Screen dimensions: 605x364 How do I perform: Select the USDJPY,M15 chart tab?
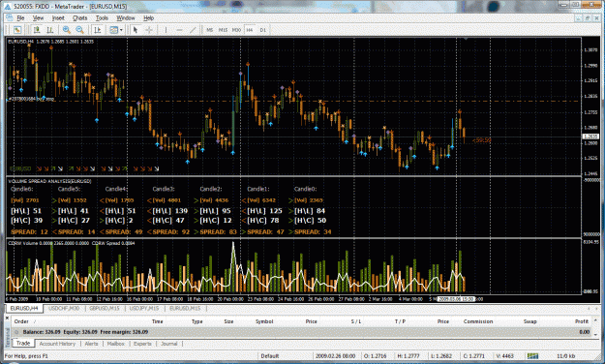pyautogui.click(x=144, y=309)
